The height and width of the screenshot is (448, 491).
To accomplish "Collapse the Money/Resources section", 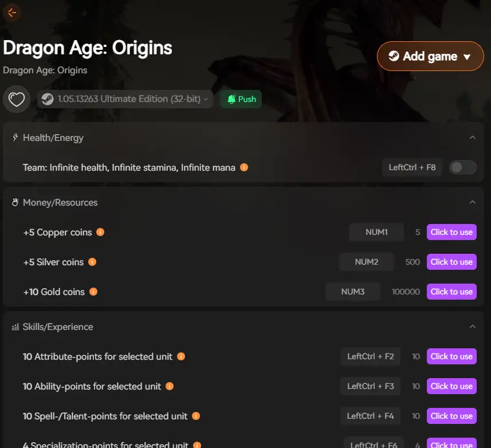I will pos(473,202).
